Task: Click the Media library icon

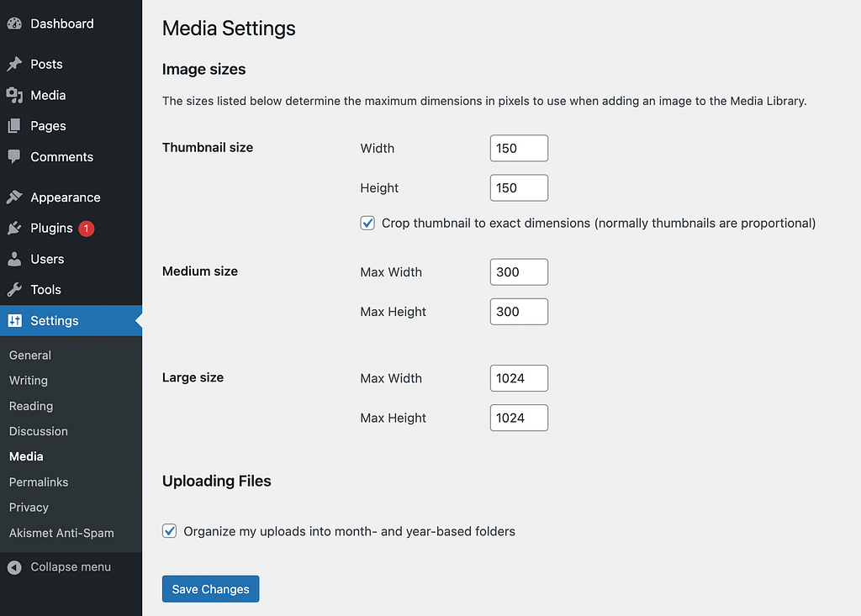Action: point(14,95)
